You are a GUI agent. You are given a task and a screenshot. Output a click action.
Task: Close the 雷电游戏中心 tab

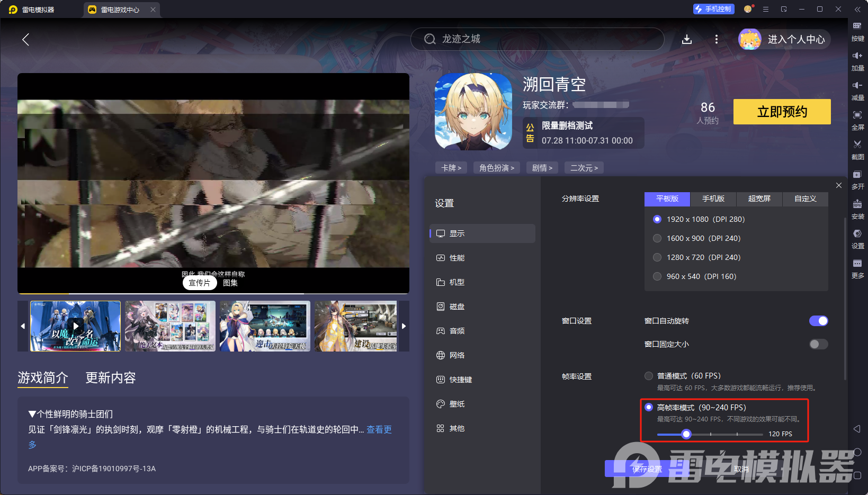[153, 10]
